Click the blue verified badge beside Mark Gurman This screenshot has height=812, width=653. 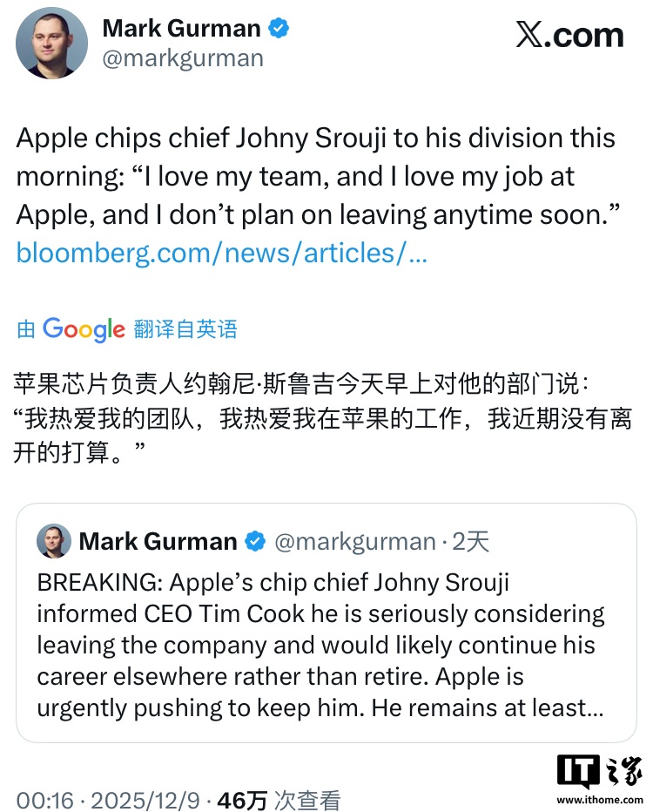tap(279, 29)
